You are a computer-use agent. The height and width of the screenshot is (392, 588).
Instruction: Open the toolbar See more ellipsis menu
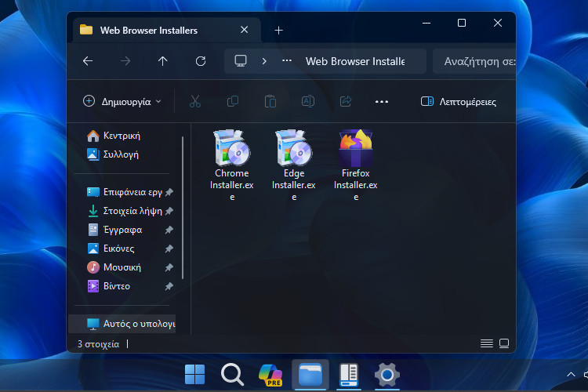[382, 102]
